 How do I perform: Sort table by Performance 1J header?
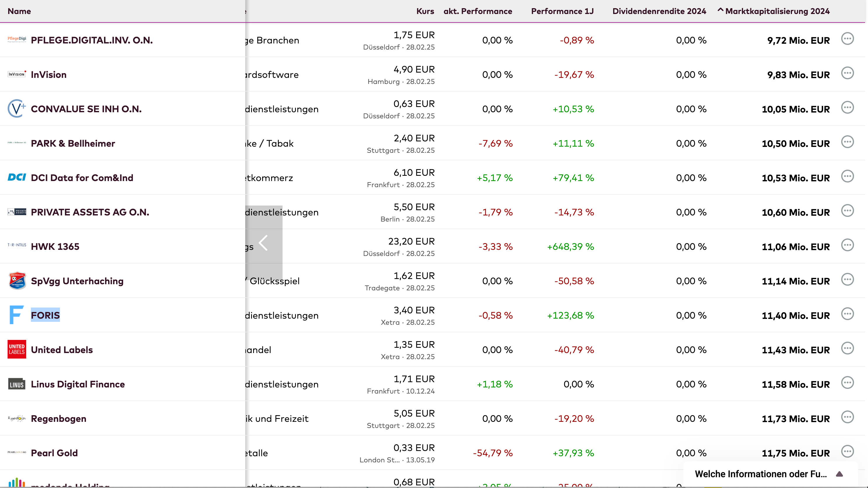point(562,11)
